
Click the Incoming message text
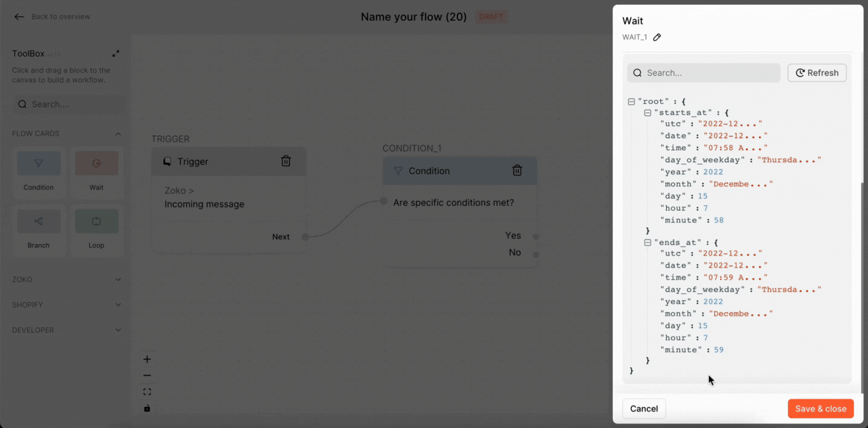204,204
